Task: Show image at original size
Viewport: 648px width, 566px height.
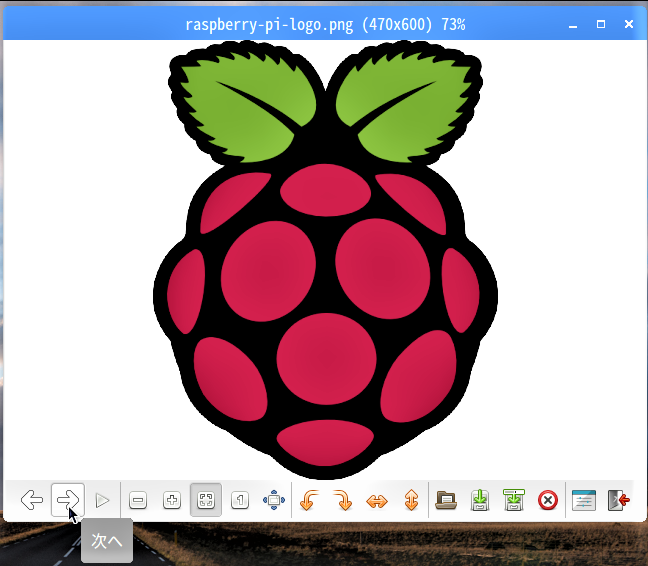Action: pyautogui.click(x=240, y=500)
